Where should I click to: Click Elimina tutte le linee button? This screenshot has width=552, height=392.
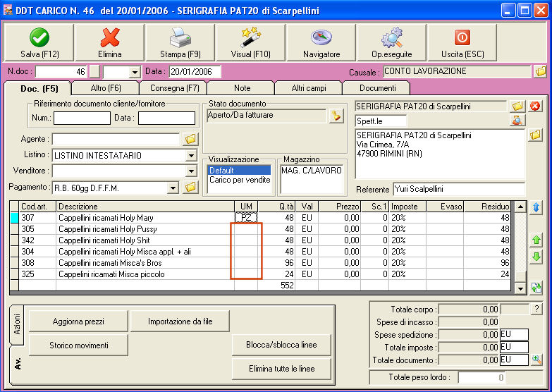(x=281, y=369)
